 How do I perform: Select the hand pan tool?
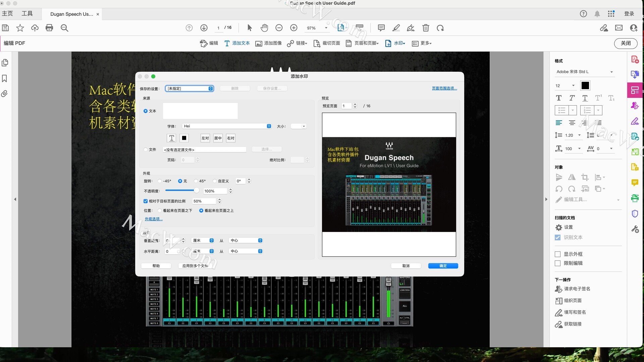tap(264, 28)
